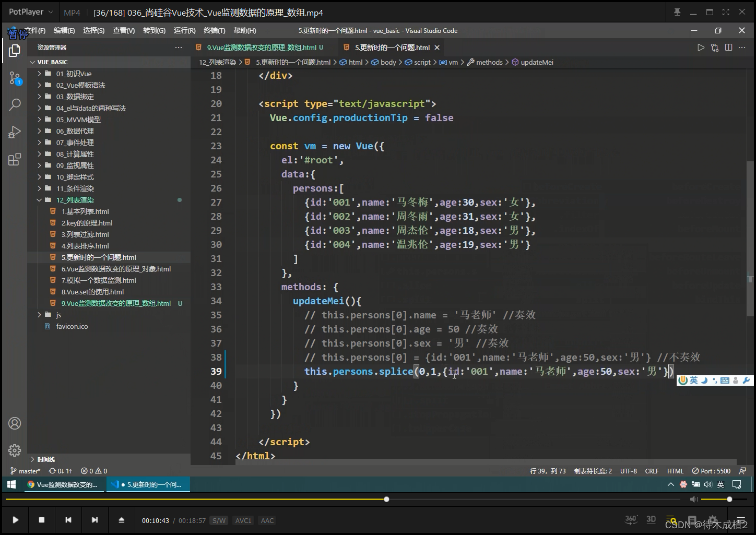This screenshot has width=756, height=535.
Task: Jump to previous video in PotPlayer
Action: tap(68, 520)
